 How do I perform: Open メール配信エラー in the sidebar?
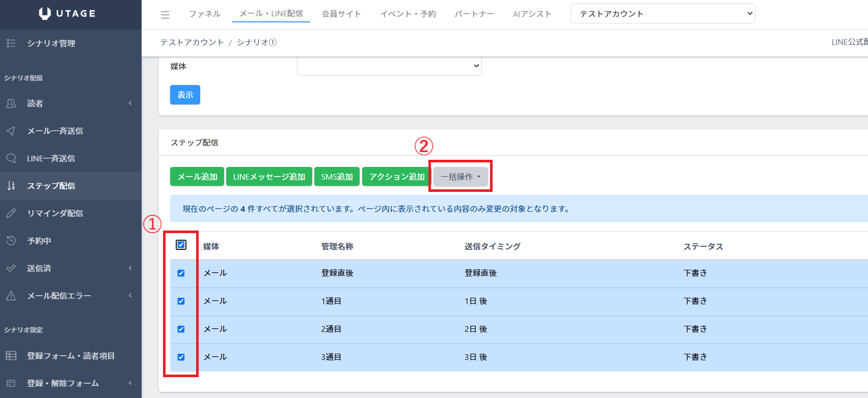(x=71, y=296)
